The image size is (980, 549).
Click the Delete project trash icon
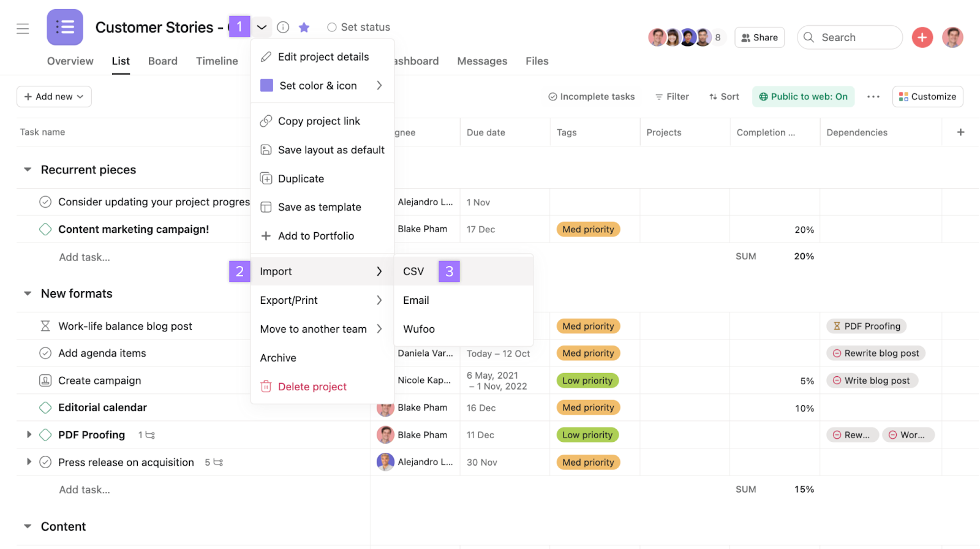(x=266, y=387)
